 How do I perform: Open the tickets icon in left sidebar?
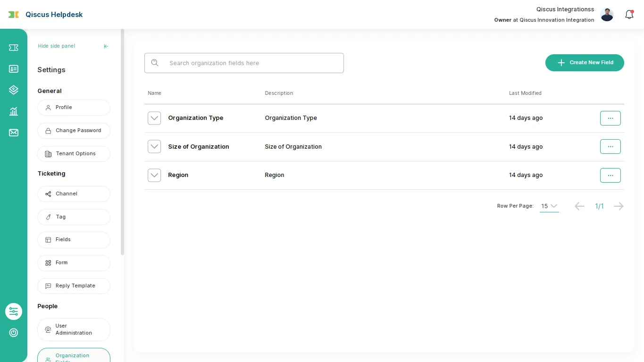coord(14,48)
